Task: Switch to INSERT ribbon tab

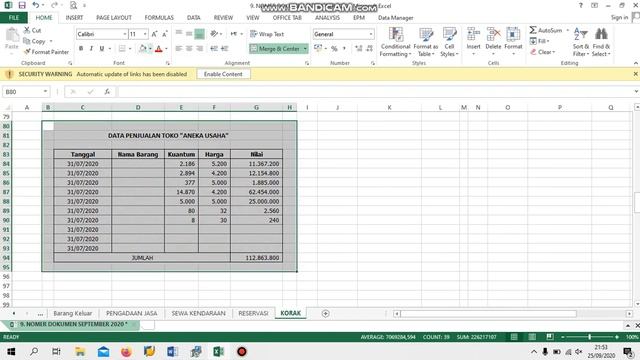Action: 74,18
